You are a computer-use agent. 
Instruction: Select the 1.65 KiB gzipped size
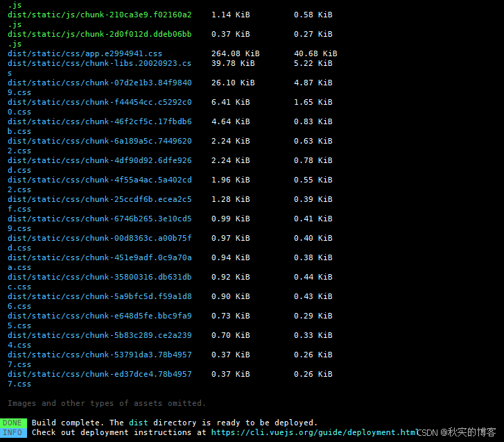tap(313, 102)
